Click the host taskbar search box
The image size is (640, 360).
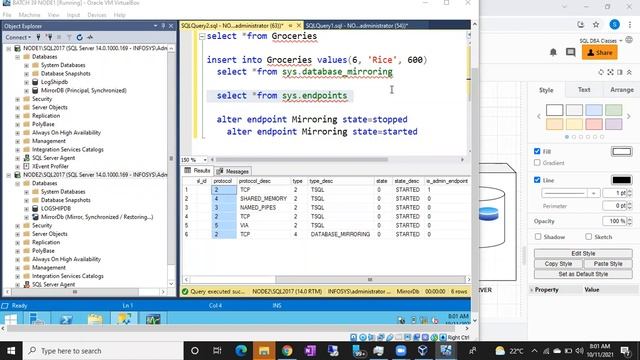[103, 351]
